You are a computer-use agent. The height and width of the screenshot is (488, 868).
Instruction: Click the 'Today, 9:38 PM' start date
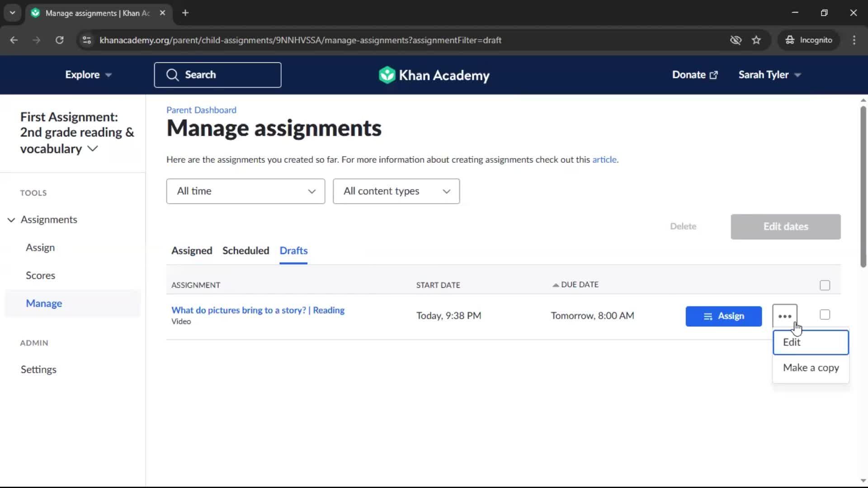(x=448, y=316)
